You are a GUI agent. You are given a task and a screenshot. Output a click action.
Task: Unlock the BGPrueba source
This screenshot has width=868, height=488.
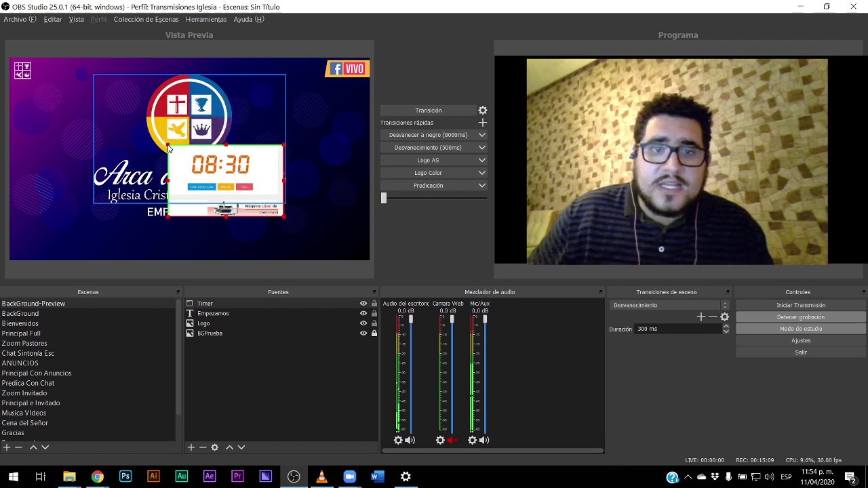374,333
